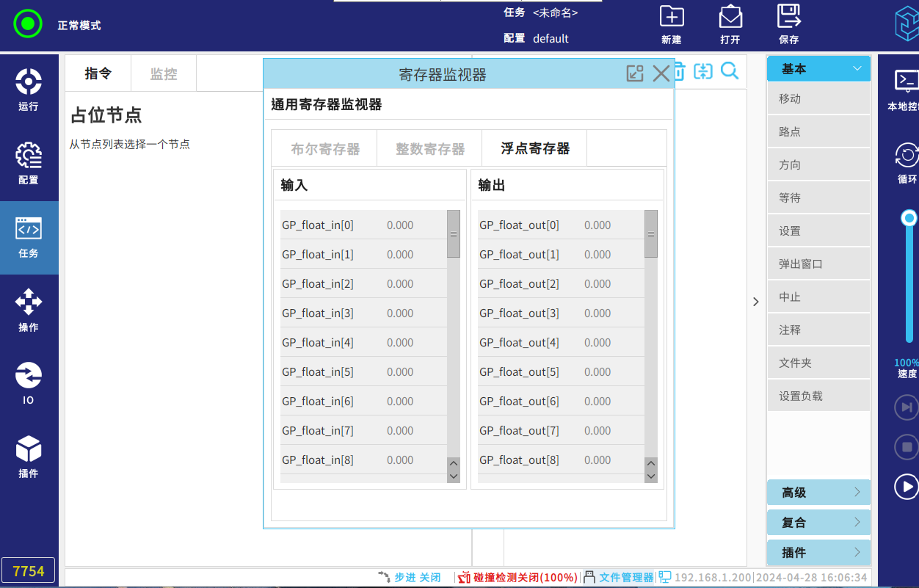
Task: Click the 新建 (New) task icon
Action: tap(671, 23)
